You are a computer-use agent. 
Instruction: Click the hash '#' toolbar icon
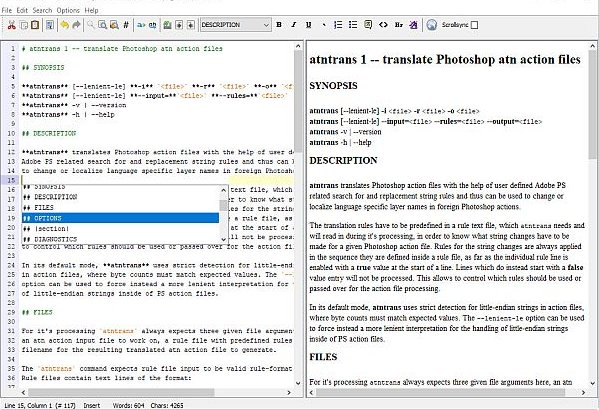coord(126,25)
